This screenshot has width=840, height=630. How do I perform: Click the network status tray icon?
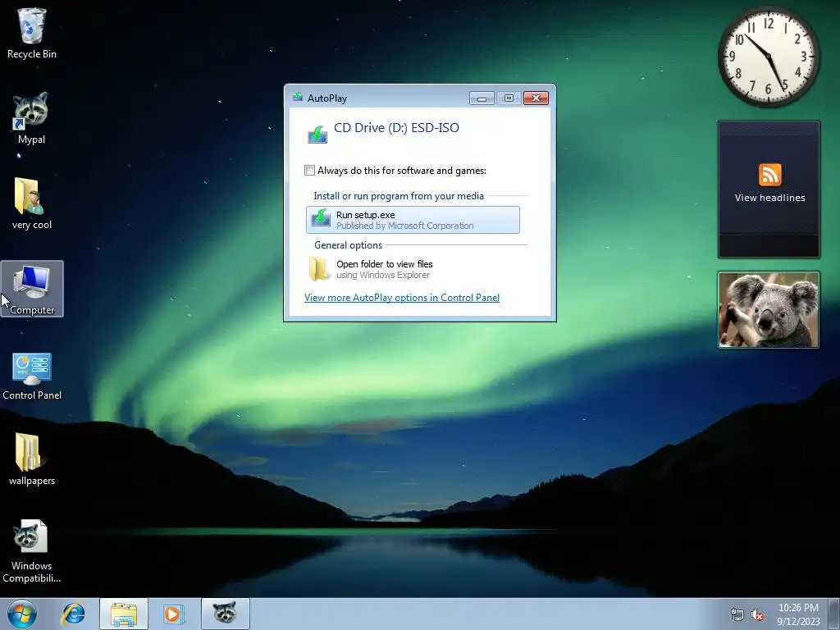click(737, 615)
